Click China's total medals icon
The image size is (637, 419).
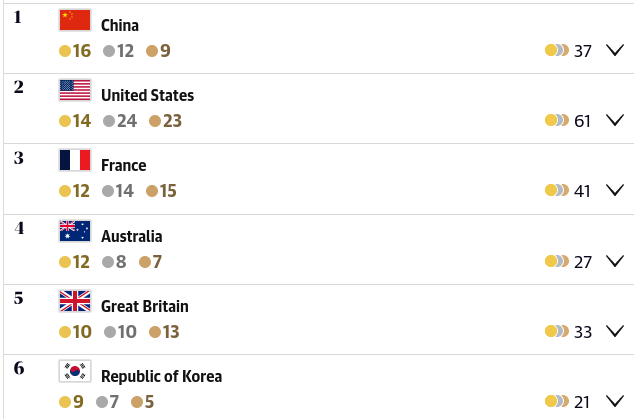click(x=557, y=50)
